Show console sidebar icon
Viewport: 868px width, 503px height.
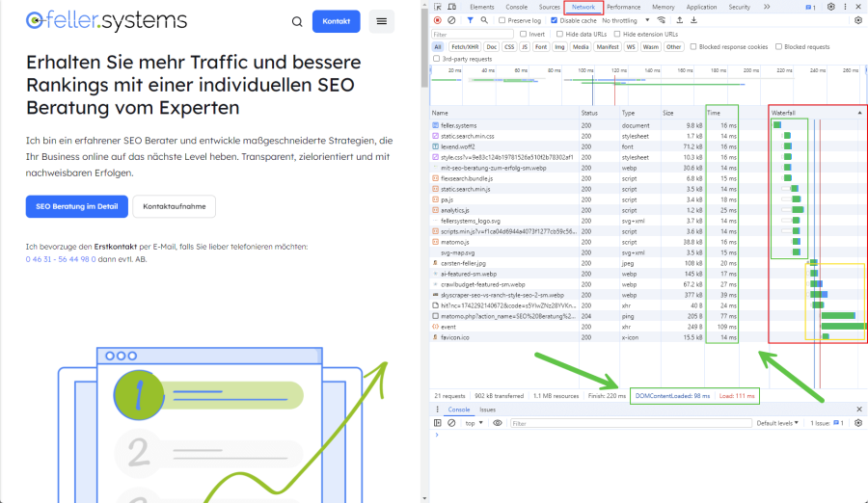tap(437, 423)
